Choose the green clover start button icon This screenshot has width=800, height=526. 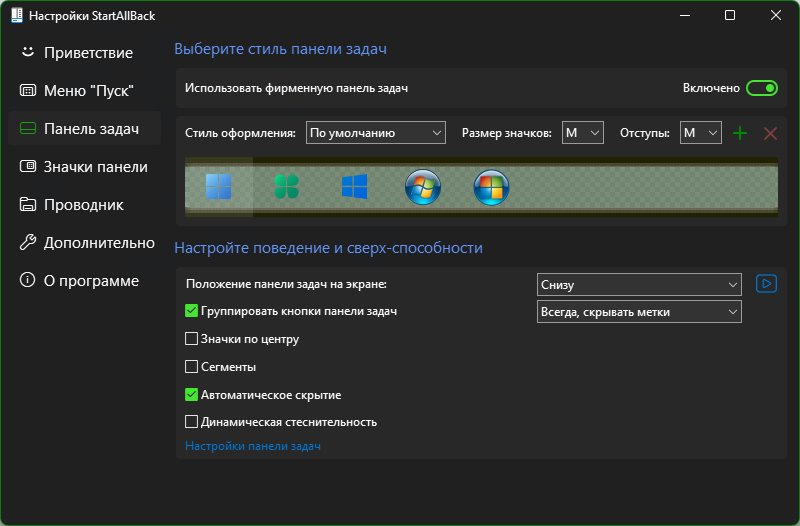pos(286,187)
